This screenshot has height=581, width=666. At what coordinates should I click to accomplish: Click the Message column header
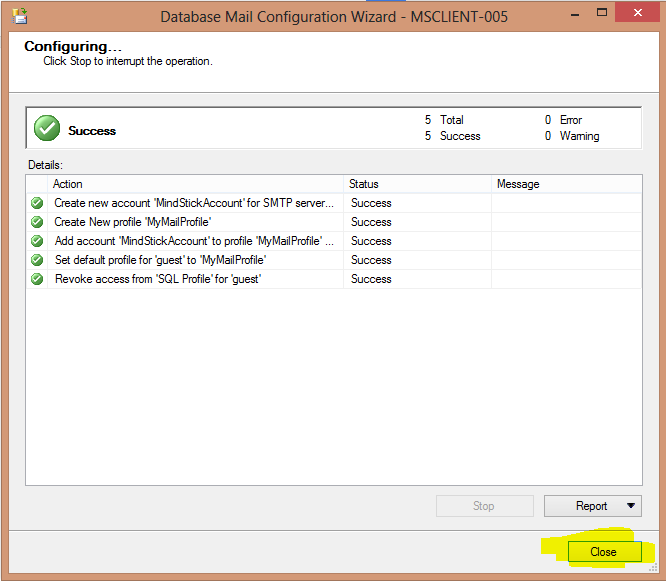(566, 184)
